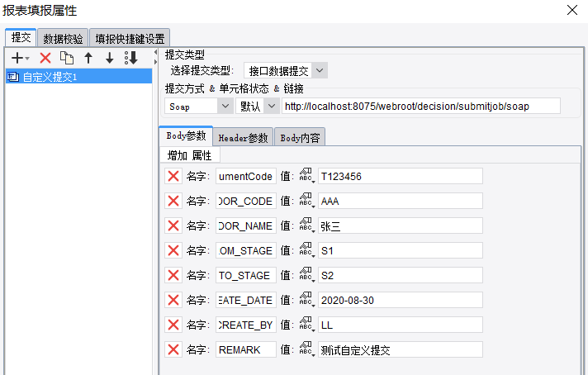Click the AAA value field
588x375 pixels.
[401, 201]
